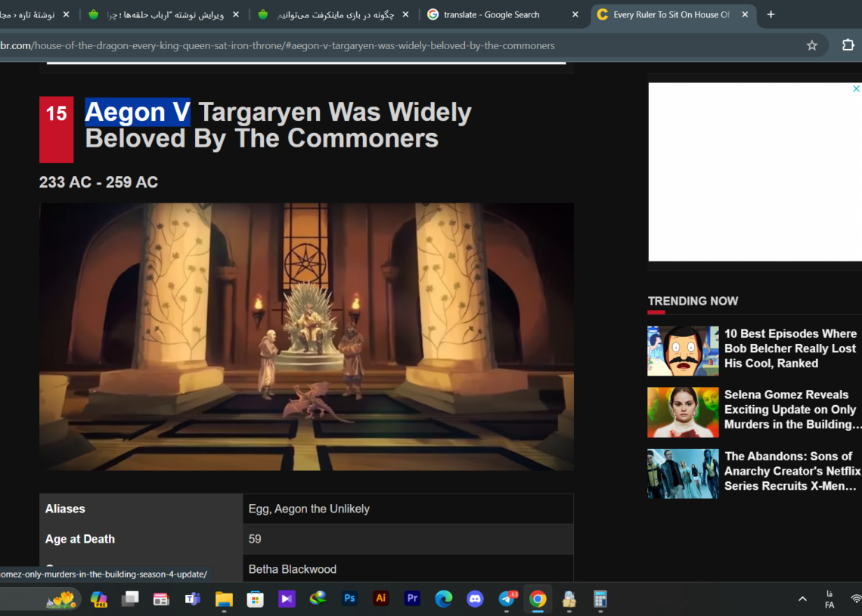Click the flower icon in the taskbar search

click(x=61, y=599)
